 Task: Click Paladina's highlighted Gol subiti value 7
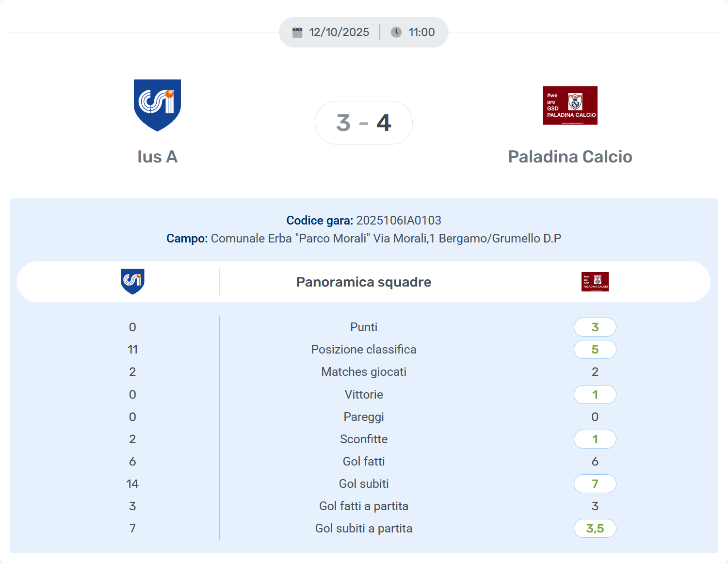pyautogui.click(x=595, y=484)
